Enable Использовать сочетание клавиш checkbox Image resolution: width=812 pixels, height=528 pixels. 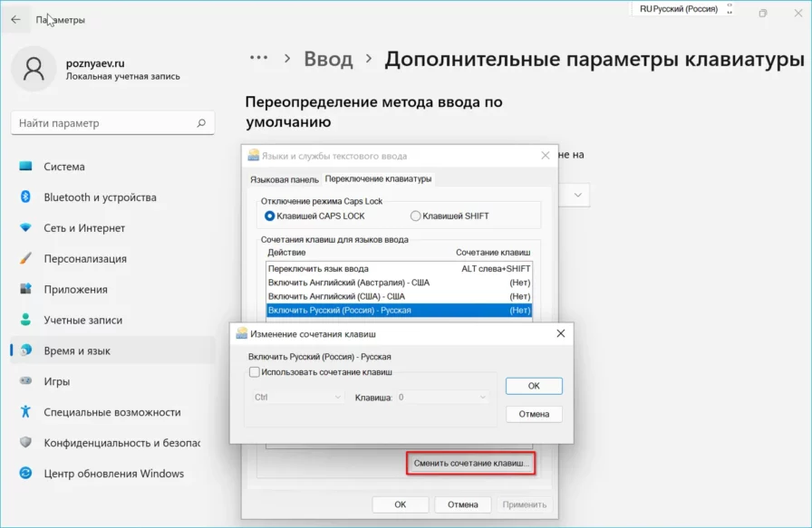tap(255, 371)
